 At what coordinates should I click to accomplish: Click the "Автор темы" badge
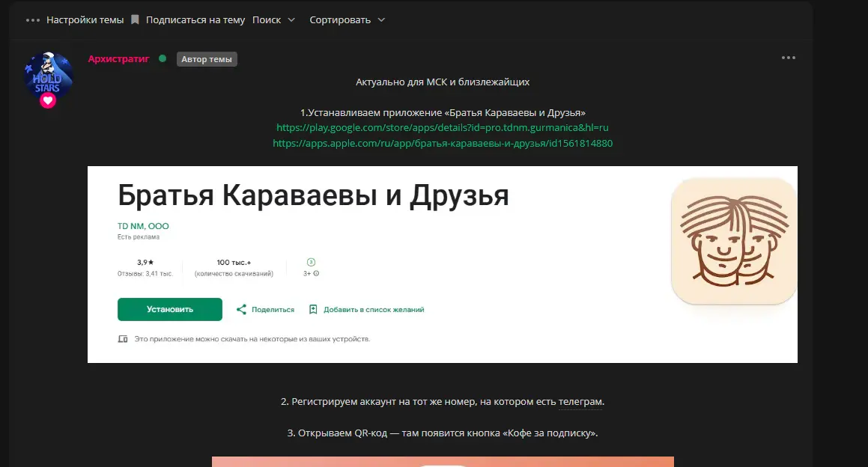click(x=207, y=59)
